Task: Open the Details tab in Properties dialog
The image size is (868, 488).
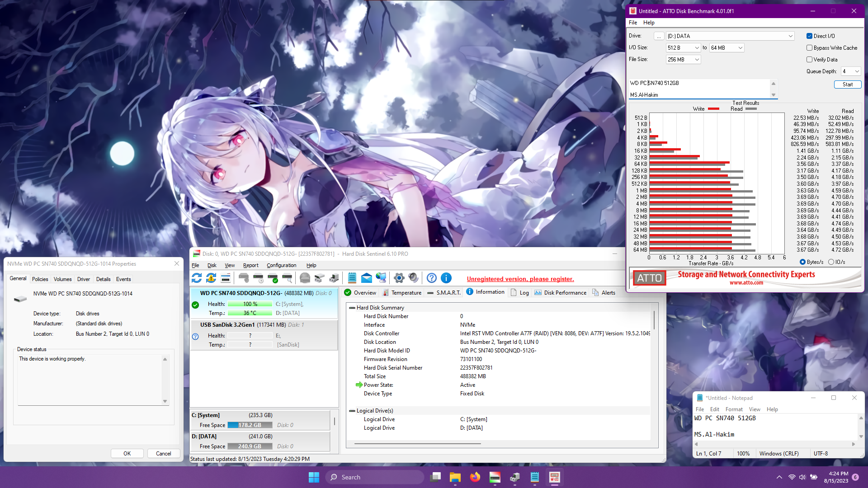Action: (103, 279)
